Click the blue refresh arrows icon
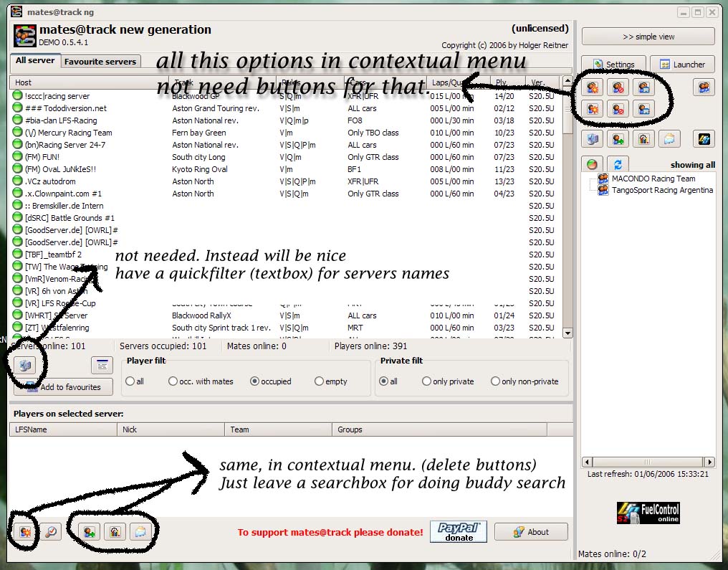 [x=618, y=164]
